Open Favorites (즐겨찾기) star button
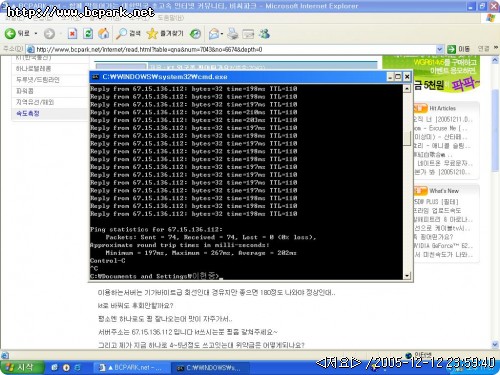The image size is (500, 375). click(165, 34)
